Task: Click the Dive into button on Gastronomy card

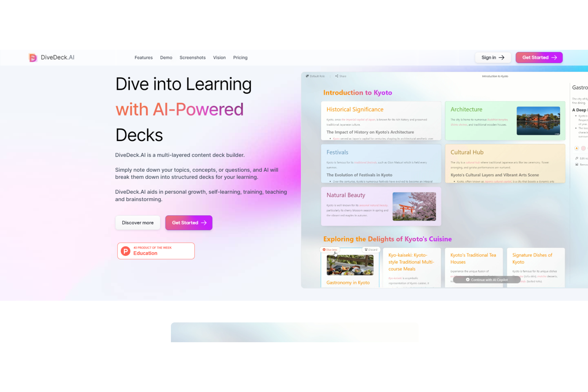Action: pos(330,250)
